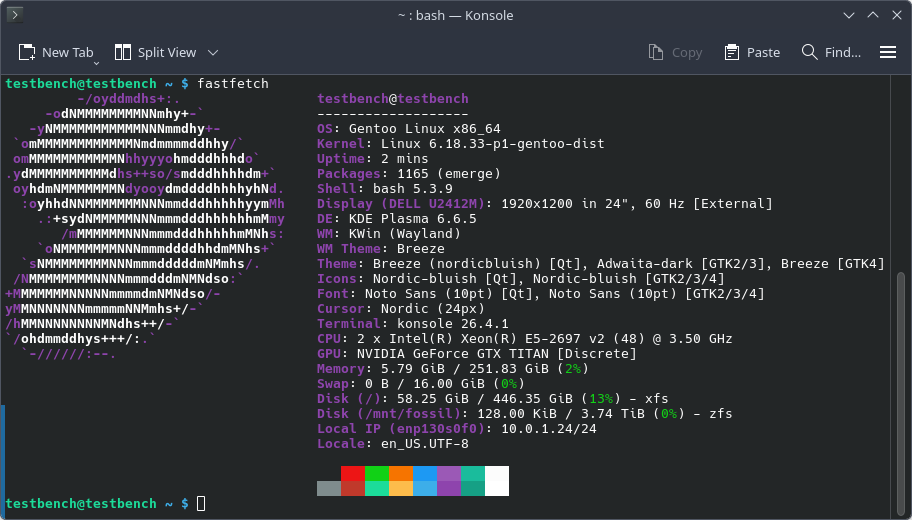Click the 'Packages: 1165 (emerge)' line
Image resolution: width=912 pixels, height=520 pixels.
[409, 174]
